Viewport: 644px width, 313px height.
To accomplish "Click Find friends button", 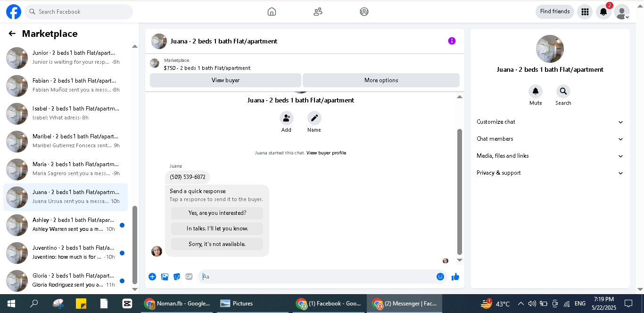I will [555, 11].
